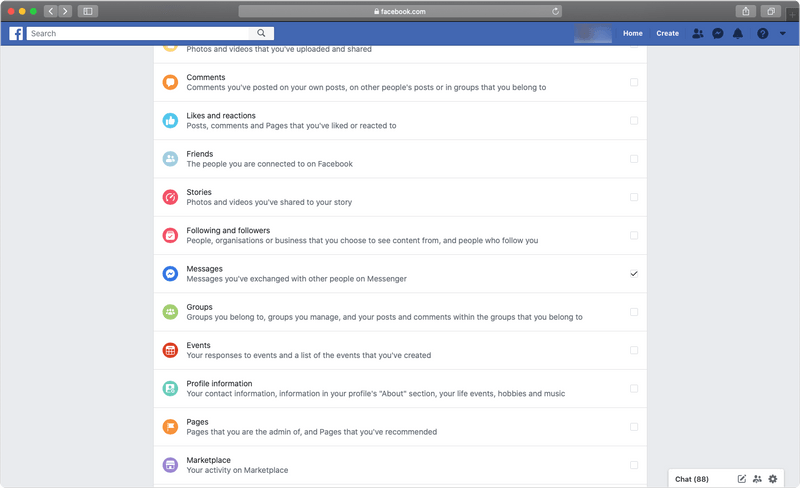Click the 'Comments' title text
Image resolution: width=800 pixels, height=488 pixels.
(x=206, y=77)
